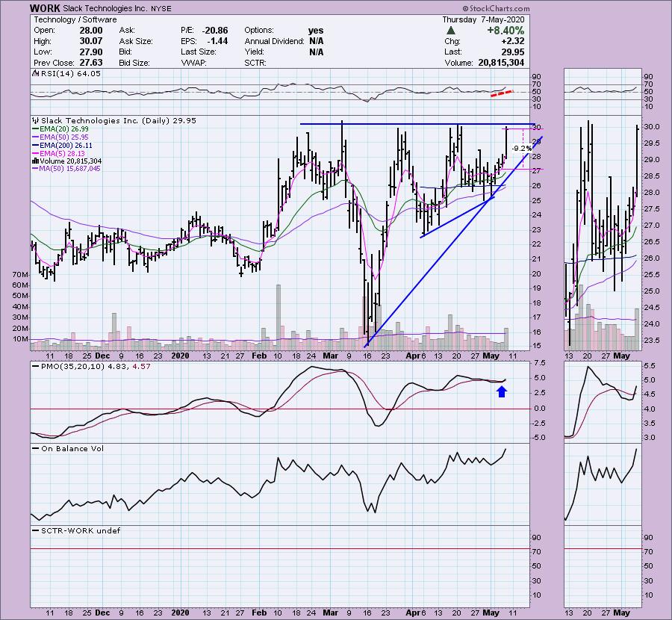Select the Prev Close value 27.63
This screenshot has height=620, width=672.
[91, 63]
